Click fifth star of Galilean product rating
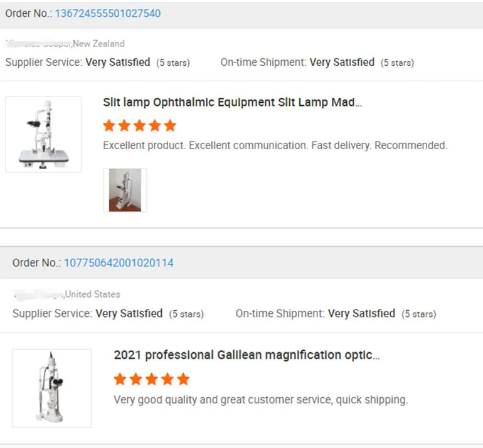 (x=183, y=379)
